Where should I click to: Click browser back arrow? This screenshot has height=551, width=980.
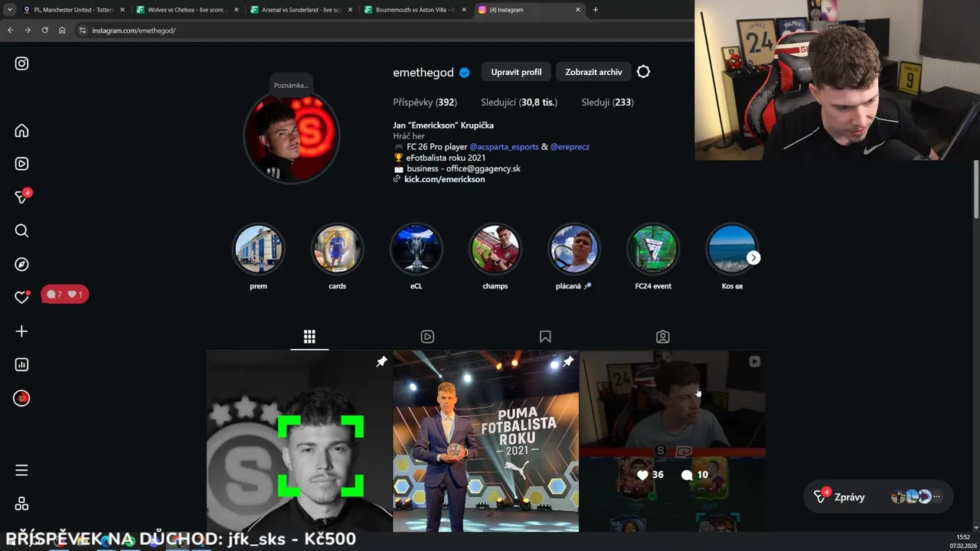[11, 30]
